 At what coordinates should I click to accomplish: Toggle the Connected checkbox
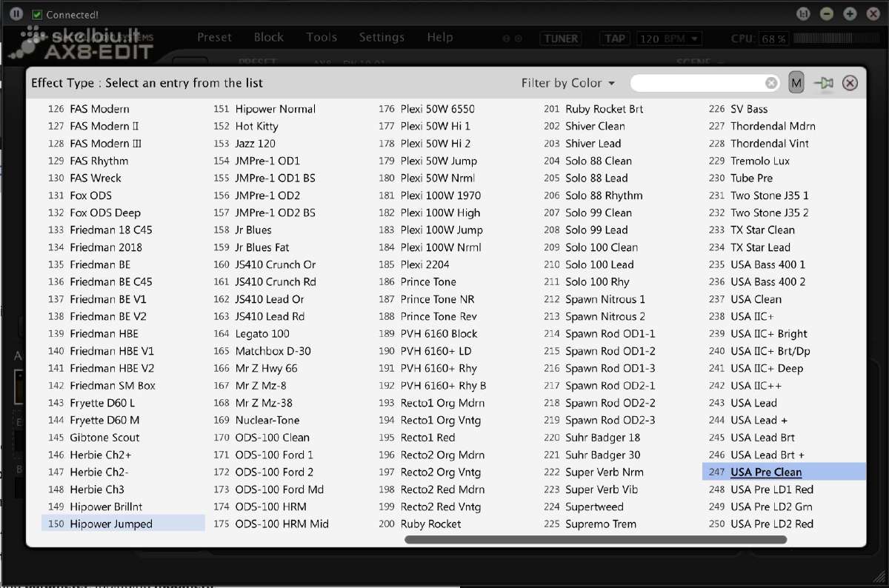(x=37, y=15)
